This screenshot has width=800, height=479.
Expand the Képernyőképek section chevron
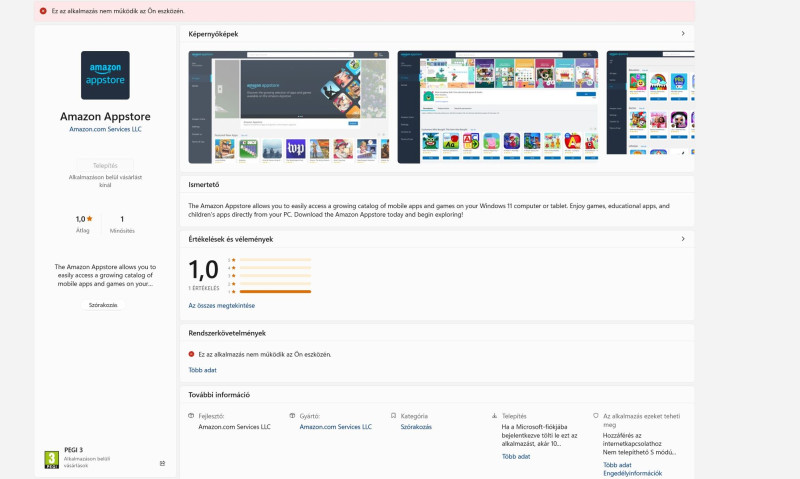pos(683,34)
